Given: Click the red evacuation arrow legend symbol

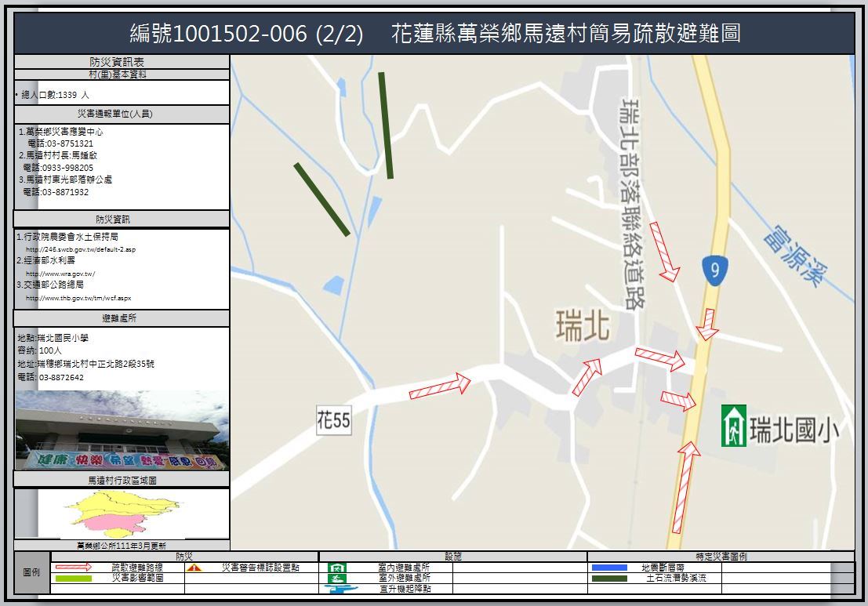Looking at the screenshot, I should [x=73, y=568].
